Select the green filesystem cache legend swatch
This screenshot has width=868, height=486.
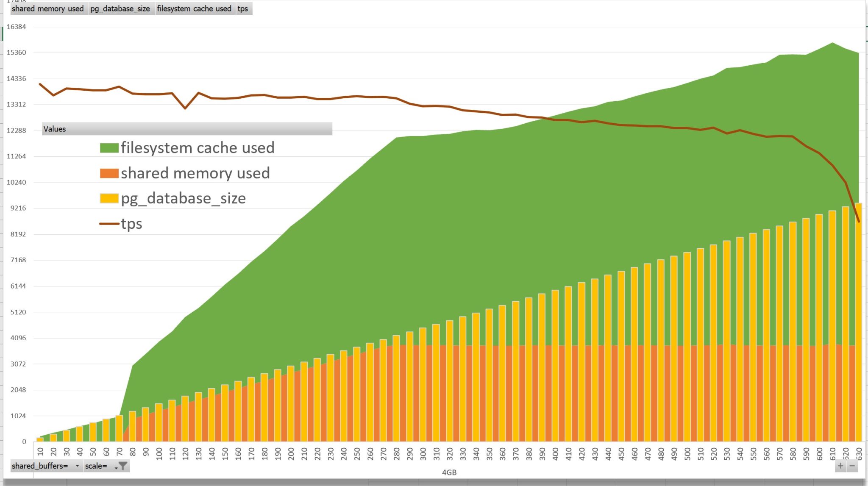pyautogui.click(x=109, y=148)
